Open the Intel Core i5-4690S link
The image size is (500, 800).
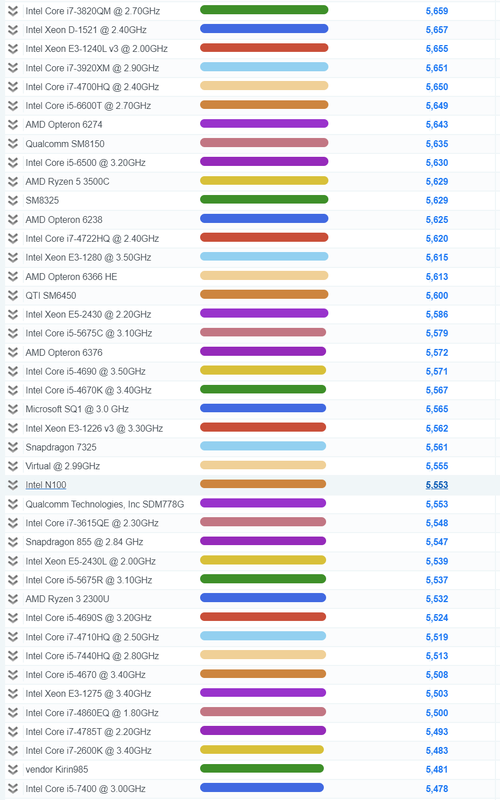click(x=88, y=618)
